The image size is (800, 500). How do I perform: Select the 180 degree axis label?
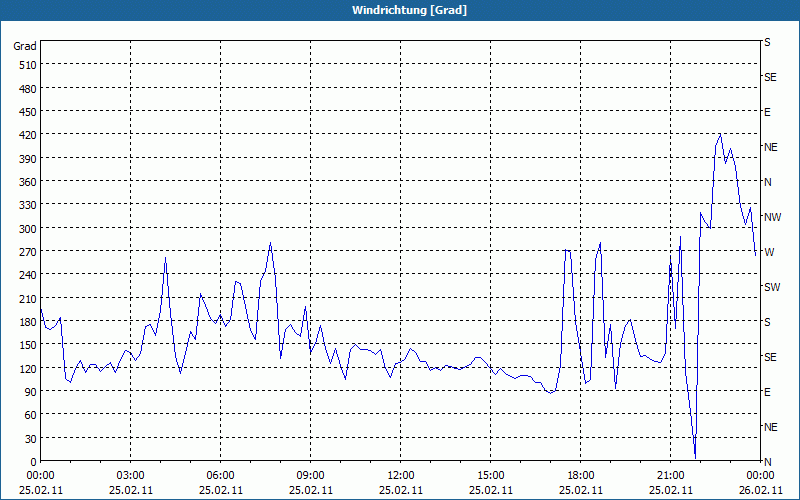coord(28,322)
